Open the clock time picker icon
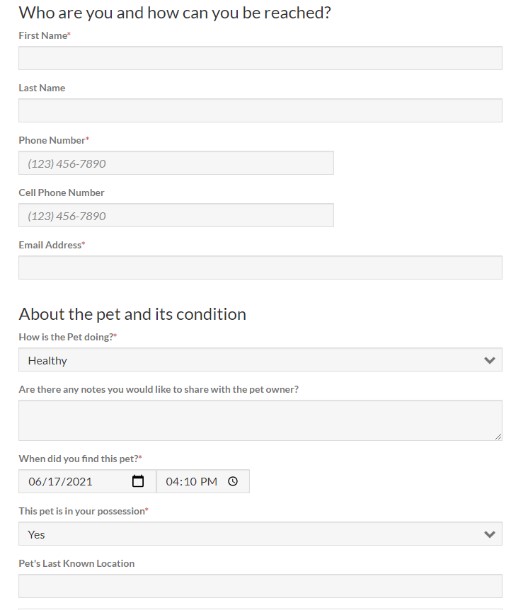528x610 pixels. point(233,481)
